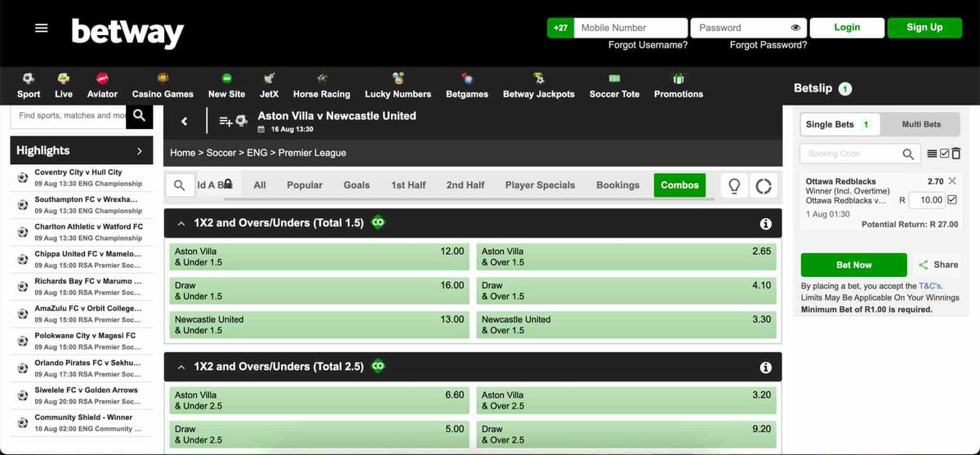
Task: Remove Ottawa Redblacks bet with X
Action: [951, 181]
